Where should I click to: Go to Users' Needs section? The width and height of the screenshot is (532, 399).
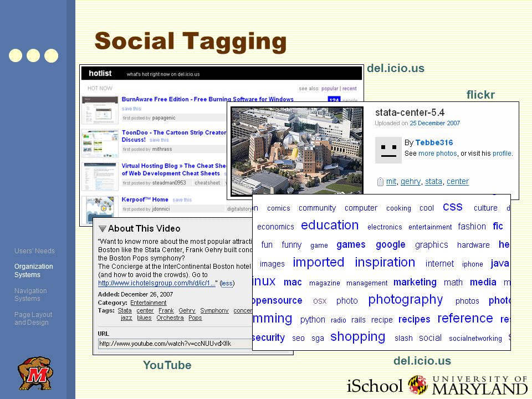(34, 251)
